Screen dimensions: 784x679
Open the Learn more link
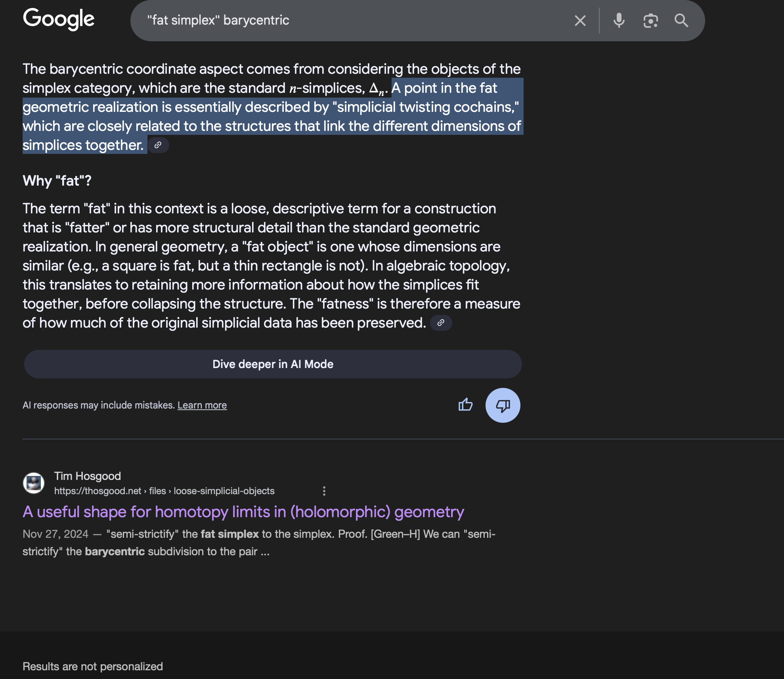[x=202, y=405]
